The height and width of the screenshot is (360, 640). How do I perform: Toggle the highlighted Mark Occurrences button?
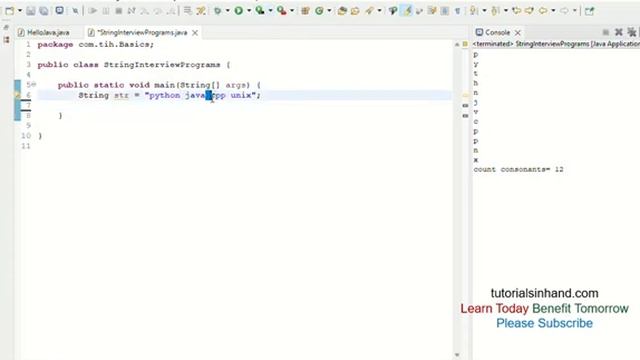[x=407, y=11]
